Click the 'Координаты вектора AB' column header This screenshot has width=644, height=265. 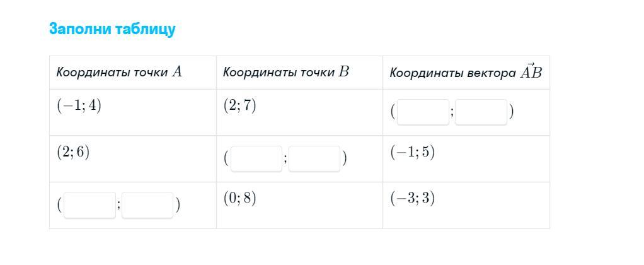tap(466, 72)
